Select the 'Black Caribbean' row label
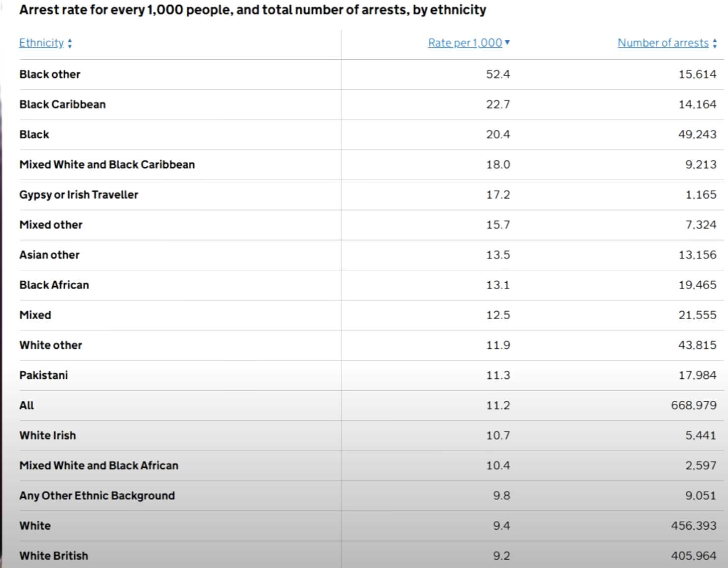Viewport: 728px width, 568px height. pyautogui.click(x=63, y=105)
